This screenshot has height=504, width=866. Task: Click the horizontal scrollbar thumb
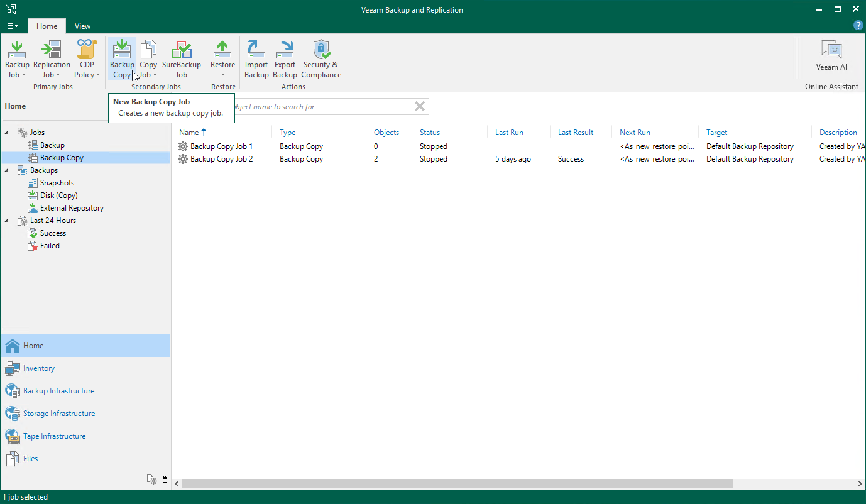pos(458,484)
